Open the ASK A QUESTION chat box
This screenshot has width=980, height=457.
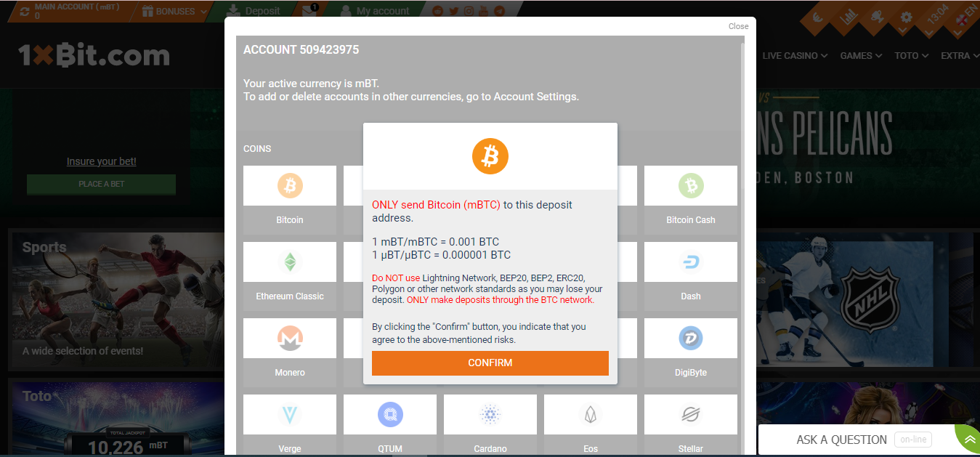point(841,440)
